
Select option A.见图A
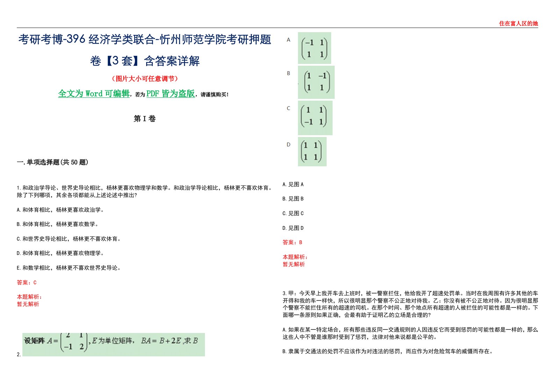point(293,184)
